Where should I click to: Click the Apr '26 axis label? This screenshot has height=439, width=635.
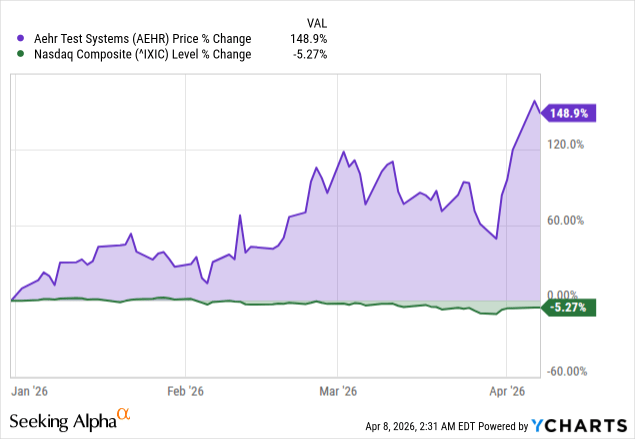pos(508,390)
